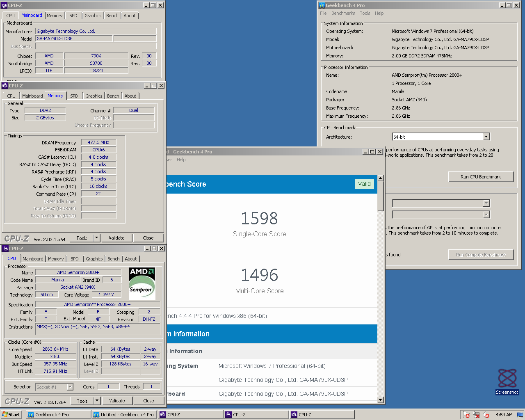Click the CAS# Latency 4.0 clocks value
The width and height of the screenshot is (525, 420).
click(98, 157)
